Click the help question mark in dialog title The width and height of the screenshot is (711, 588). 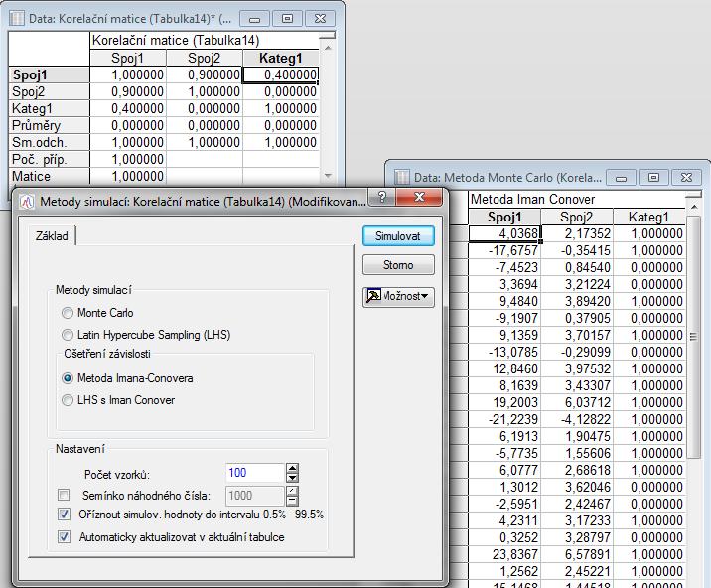coord(382,197)
